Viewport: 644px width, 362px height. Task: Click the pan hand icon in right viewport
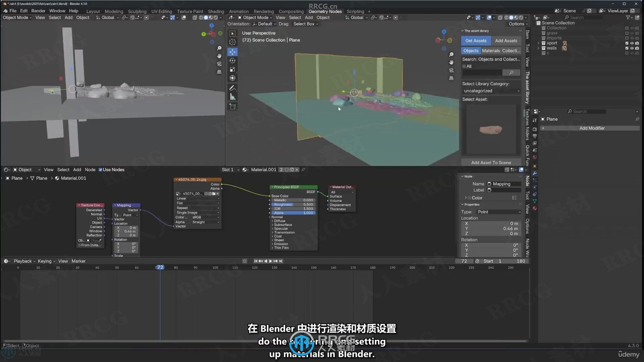(451, 62)
